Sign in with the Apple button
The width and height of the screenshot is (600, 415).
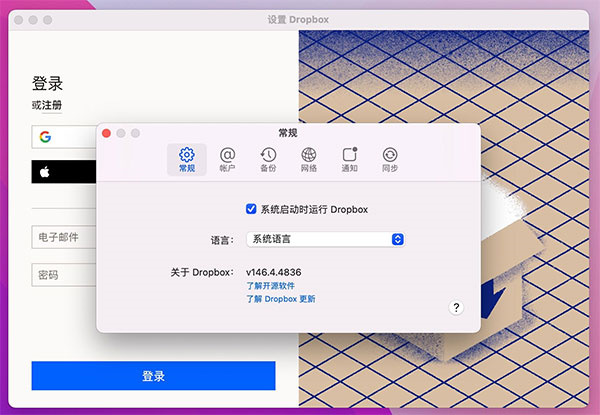[64, 172]
